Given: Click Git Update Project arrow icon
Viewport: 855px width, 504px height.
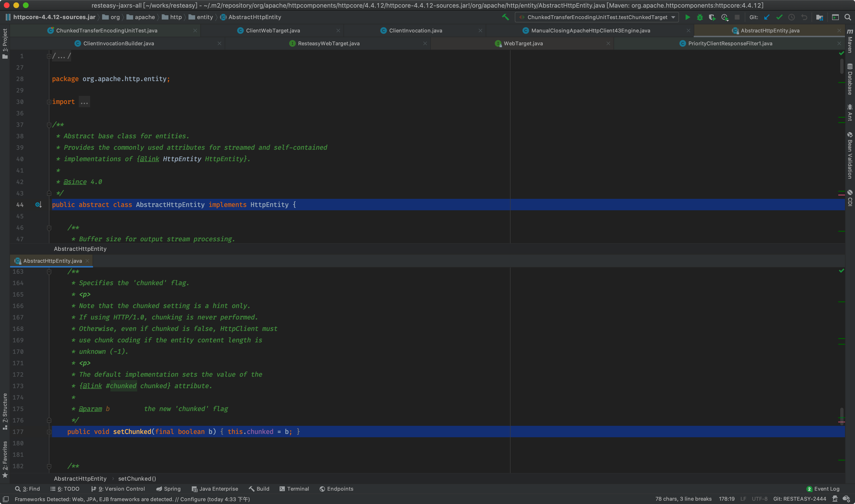Looking at the screenshot, I should point(767,17).
